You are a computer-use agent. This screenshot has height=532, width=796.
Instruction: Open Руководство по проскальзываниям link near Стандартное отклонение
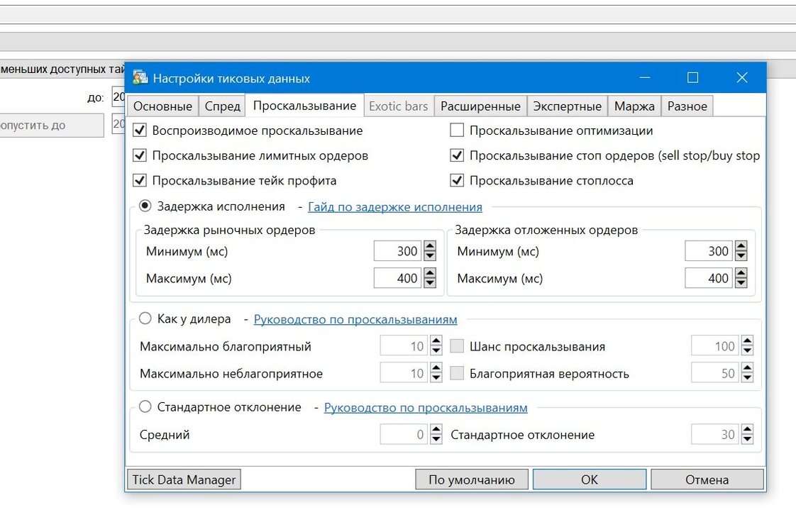coord(426,408)
